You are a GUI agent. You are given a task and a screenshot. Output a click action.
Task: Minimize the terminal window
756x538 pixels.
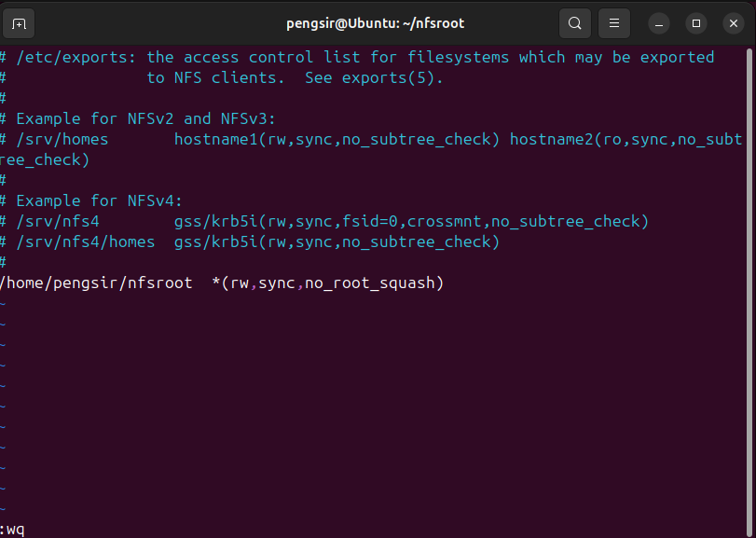659,23
